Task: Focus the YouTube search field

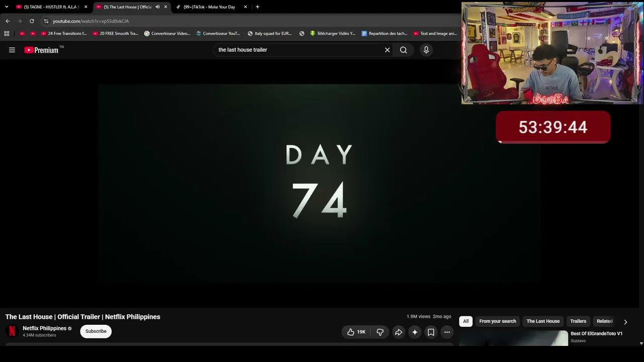Action: coord(299,50)
